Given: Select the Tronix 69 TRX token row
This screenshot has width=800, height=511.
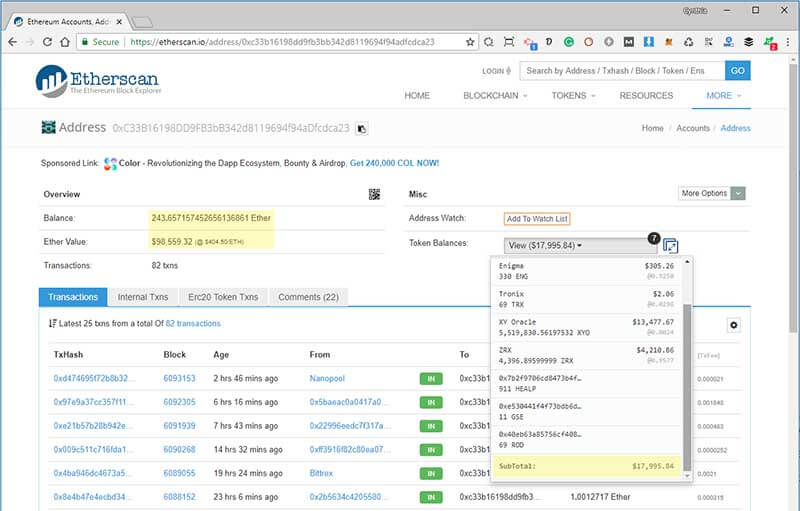Looking at the screenshot, I should click(x=586, y=299).
